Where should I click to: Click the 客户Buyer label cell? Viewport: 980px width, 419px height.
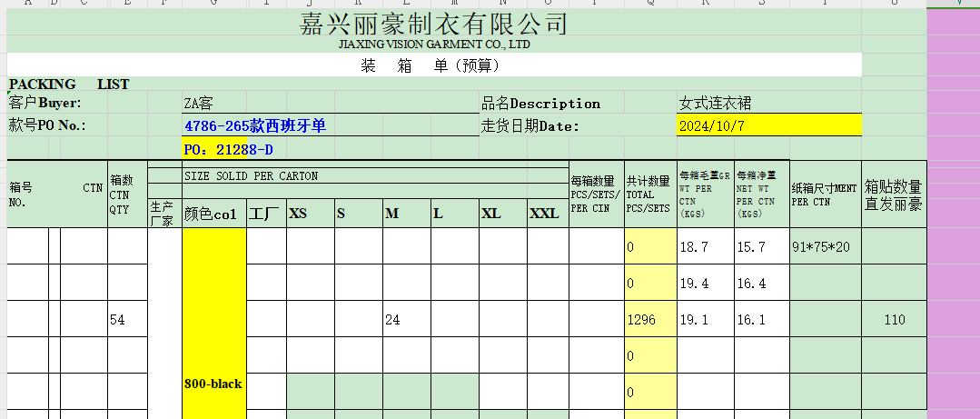(x=45, y=103)
